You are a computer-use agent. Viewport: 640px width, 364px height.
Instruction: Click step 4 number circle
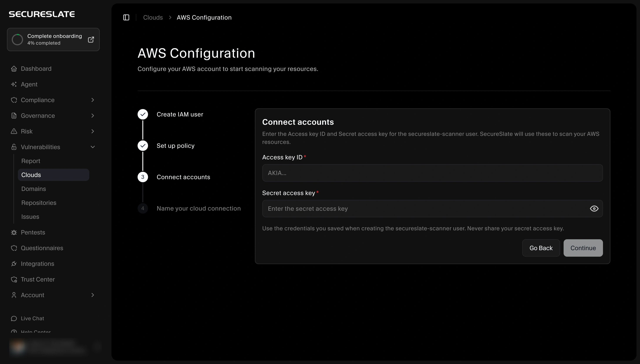tap(143, 208)
